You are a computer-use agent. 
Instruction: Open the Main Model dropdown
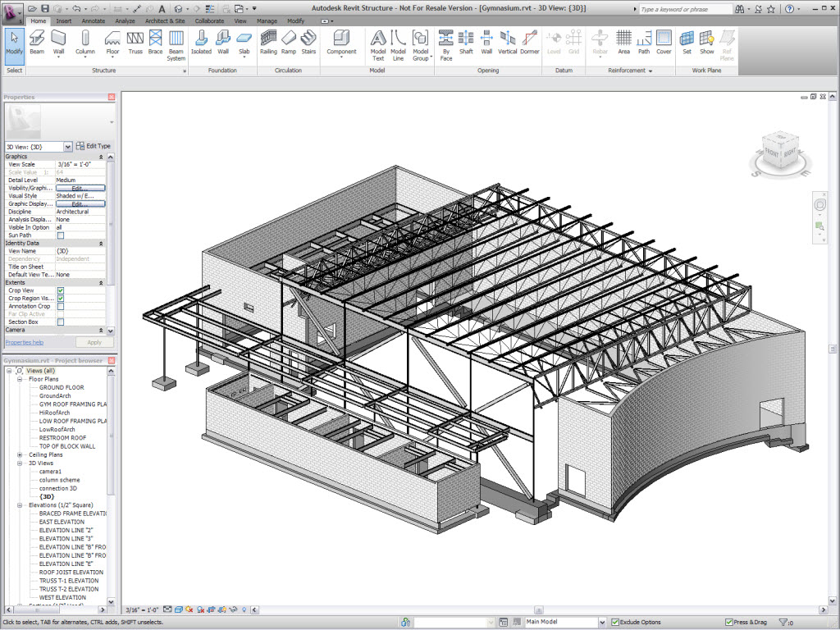point(600,623)
